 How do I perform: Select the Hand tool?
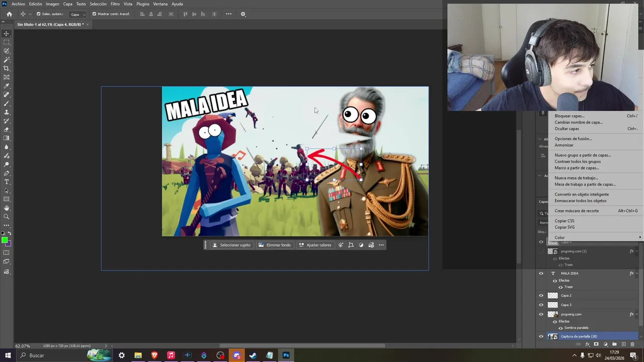[x=7, y=208]
